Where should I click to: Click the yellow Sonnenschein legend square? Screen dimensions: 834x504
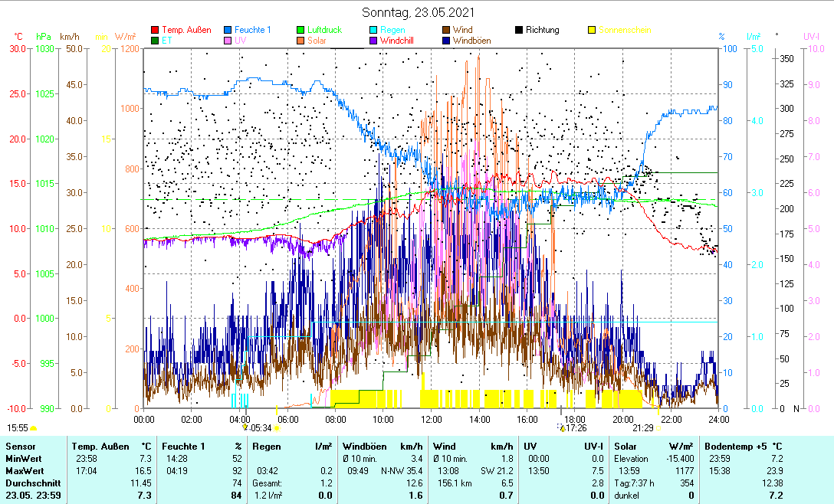click(592, 31)
